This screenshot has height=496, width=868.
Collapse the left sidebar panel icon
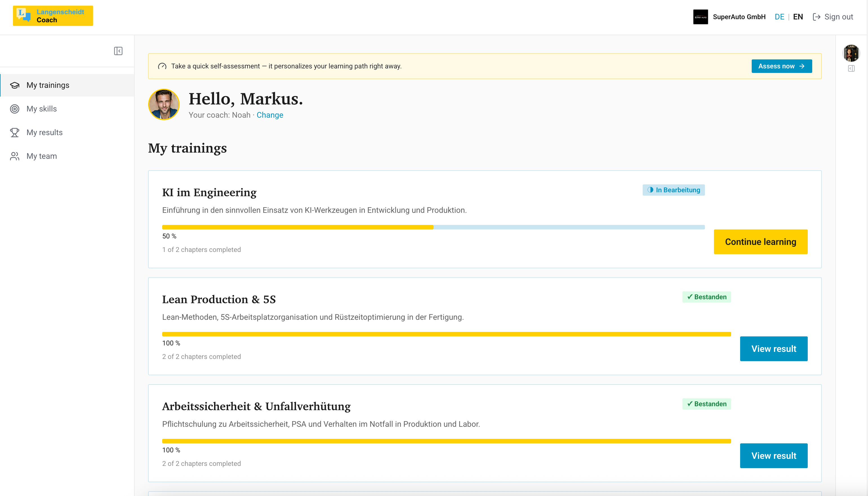118,51
